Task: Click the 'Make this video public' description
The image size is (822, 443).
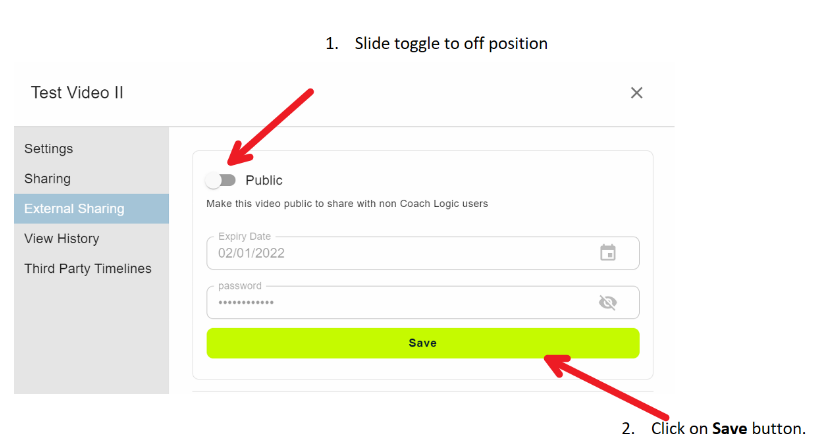Action: tap(347, 203)
